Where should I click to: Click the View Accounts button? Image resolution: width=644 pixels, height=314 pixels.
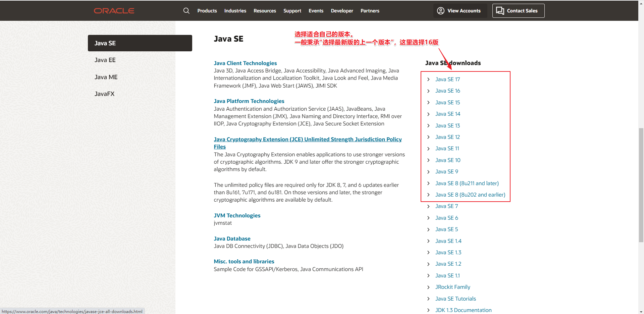pos(460,11)
